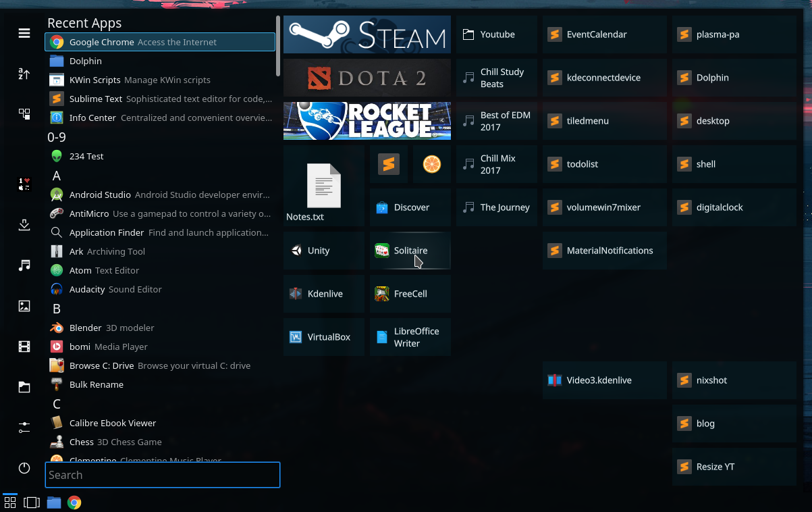Open the desktop project tile
Screen dimensions: 812x512
(734, 121)
